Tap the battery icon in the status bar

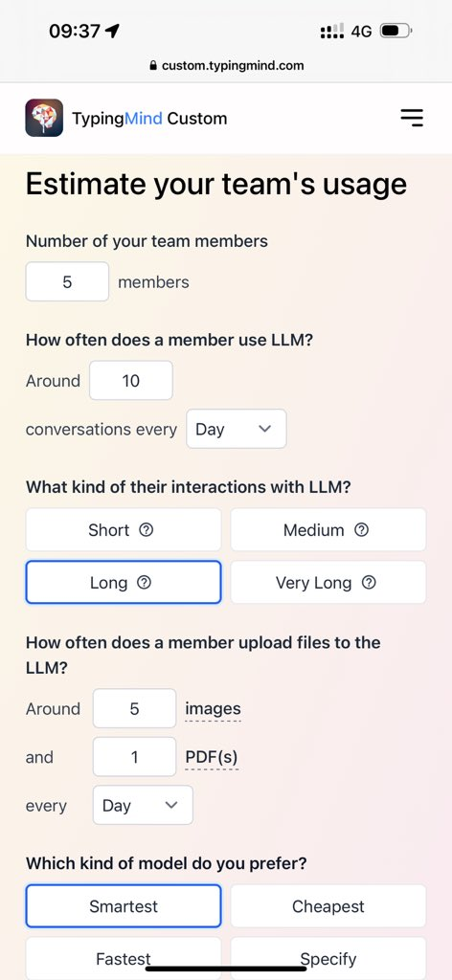395,31
